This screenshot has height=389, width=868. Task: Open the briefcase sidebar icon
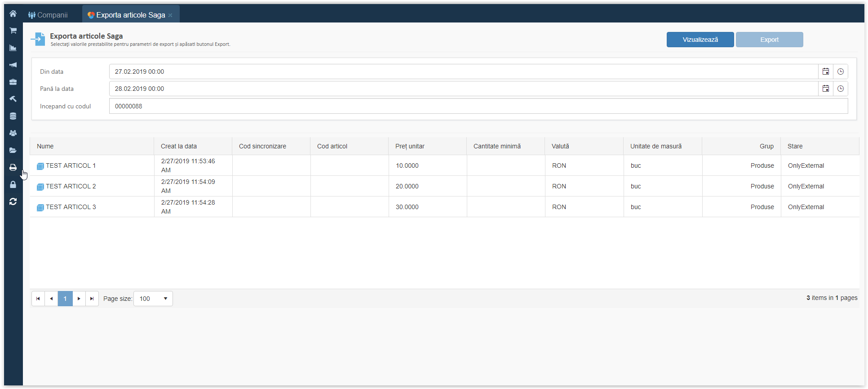(x=13, y=82)
